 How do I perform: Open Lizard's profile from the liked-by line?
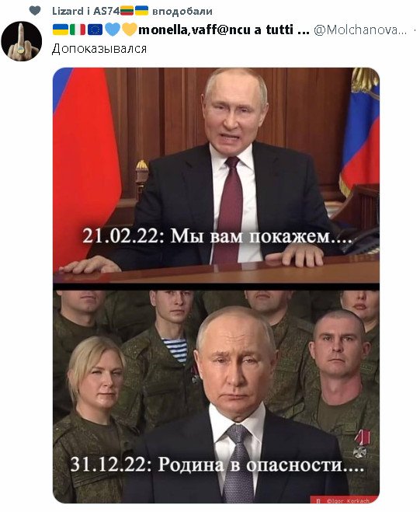[x=68, y=11]
